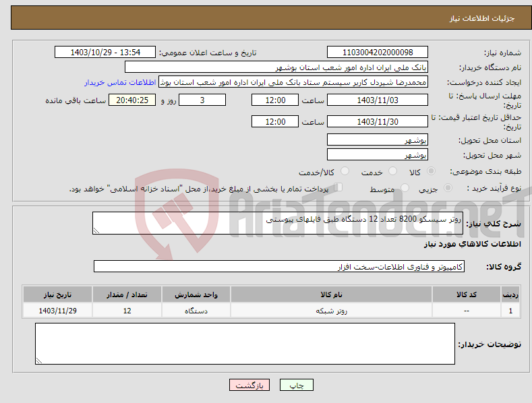Click the ردیف column header
This screenshot has height=403, width=532.
[510, 294]
